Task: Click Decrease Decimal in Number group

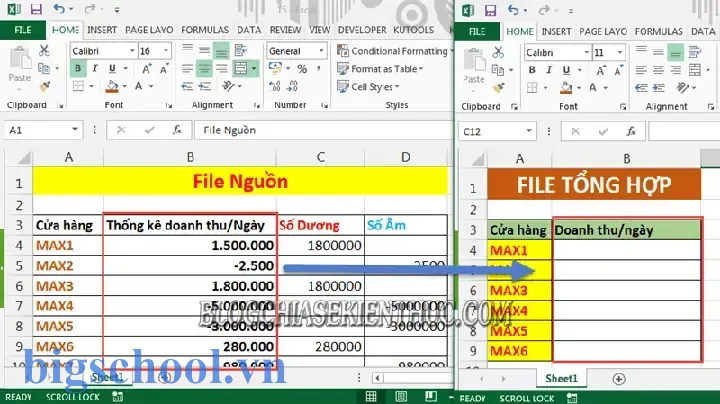Action: click(292, 86)
